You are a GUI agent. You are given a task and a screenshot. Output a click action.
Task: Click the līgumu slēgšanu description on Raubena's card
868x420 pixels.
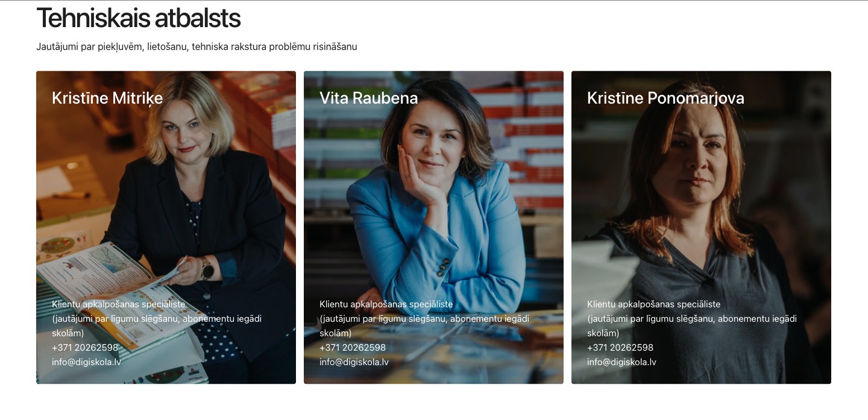[424, 326]
